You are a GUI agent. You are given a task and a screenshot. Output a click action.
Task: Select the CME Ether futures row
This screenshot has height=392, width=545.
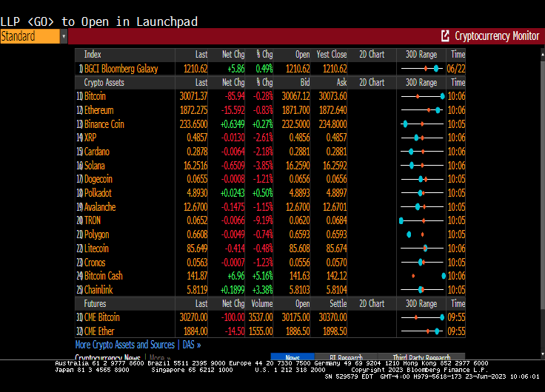click(98, 331)
